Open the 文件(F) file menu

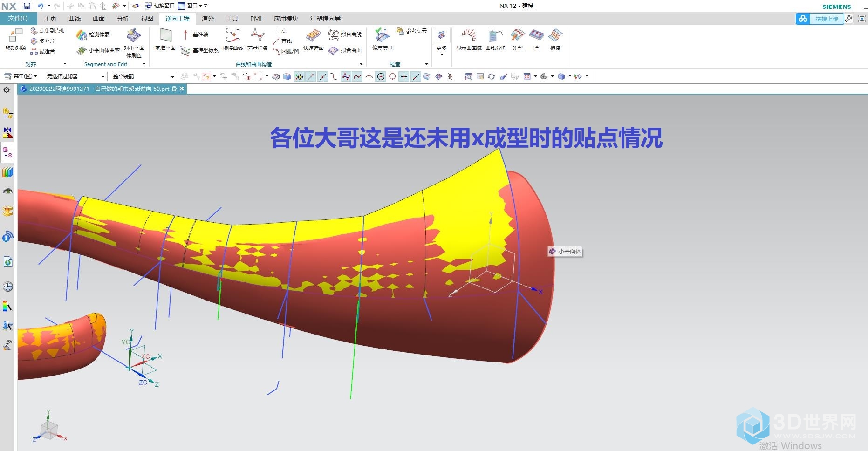(18, 19)
